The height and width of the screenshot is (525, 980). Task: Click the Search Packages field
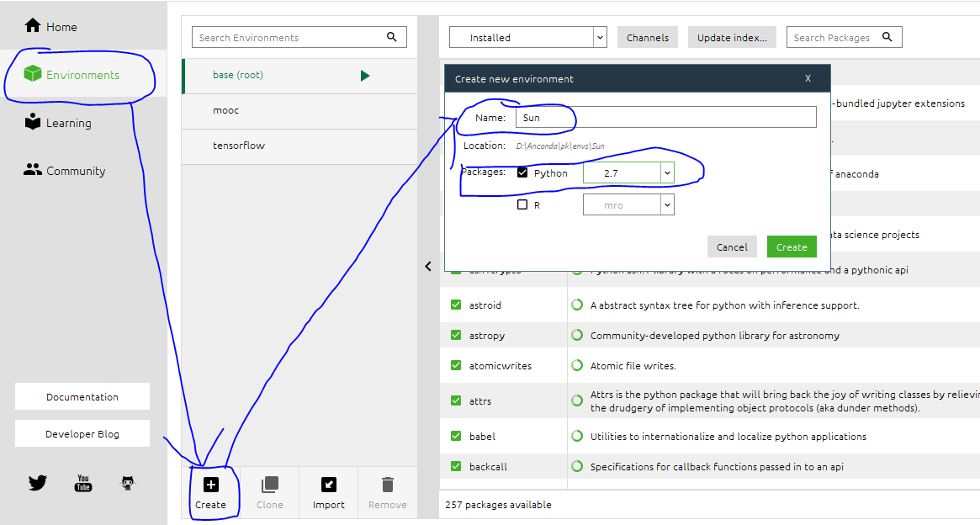(x=844, y=38)
